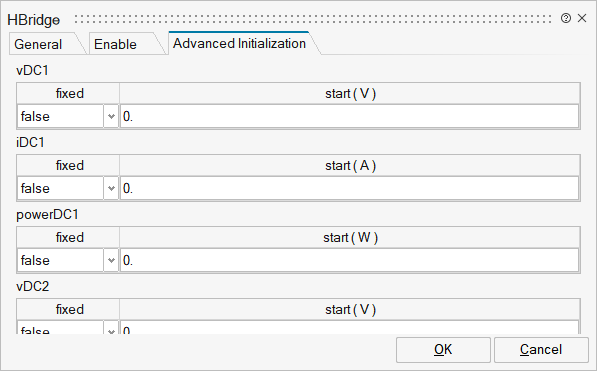
Task: Expand the iDC1 fixed dropdown arrow
Action: click(x=111, y=188)
